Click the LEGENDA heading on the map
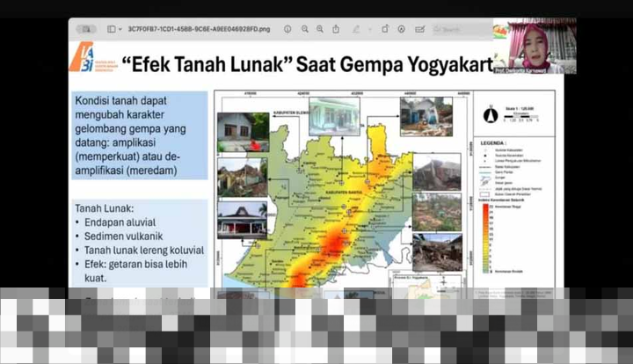Image resolution: width=633 pixels, height=364 pixels. (x=492, y=142)
